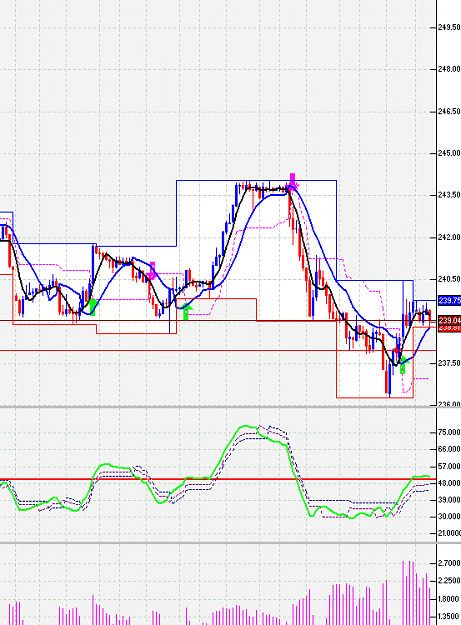The height and width of the screenshot is (625, 461).
Task: Click the 249.50 price axis label
Action: point(449,28)
